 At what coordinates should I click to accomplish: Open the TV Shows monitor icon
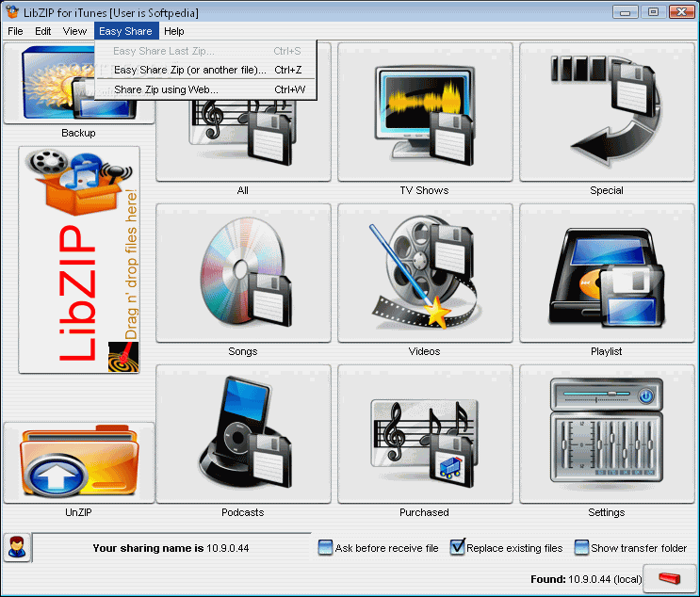point(425,112)
